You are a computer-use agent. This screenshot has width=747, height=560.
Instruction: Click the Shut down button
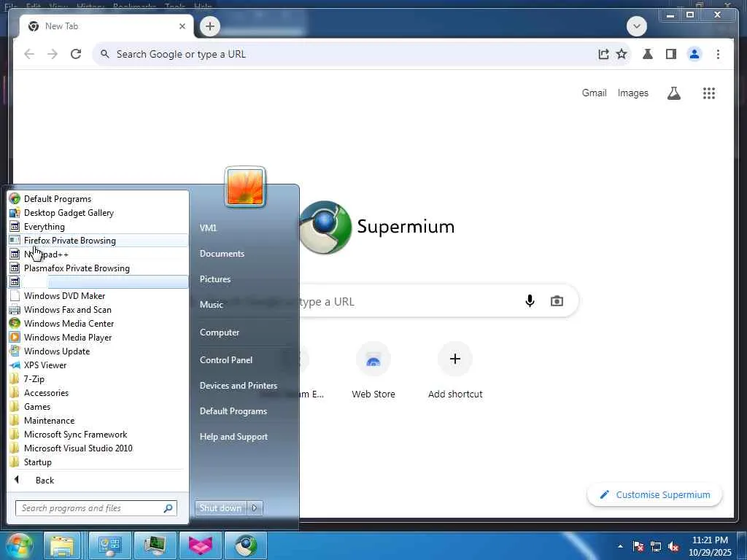pos(220,508)
